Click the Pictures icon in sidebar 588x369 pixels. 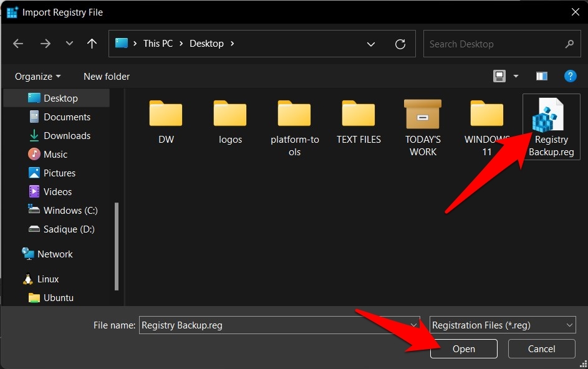[x=34, y=173]
